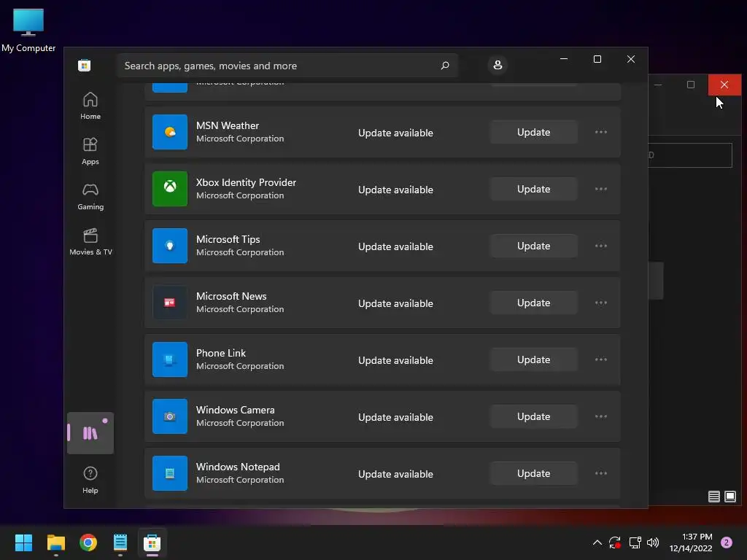Update Windows Camera
Viewport: 747px width, 560px height.
point(533,416)
